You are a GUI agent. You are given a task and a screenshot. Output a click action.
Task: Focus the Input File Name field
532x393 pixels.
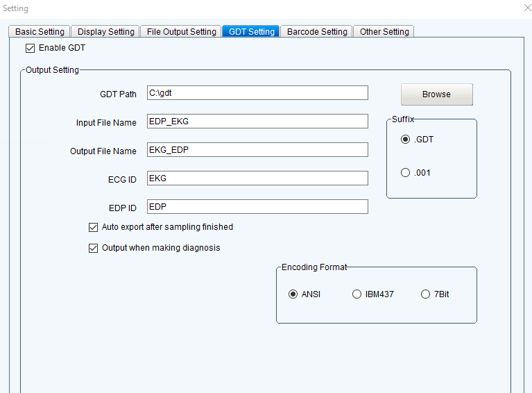coord(257,122)
